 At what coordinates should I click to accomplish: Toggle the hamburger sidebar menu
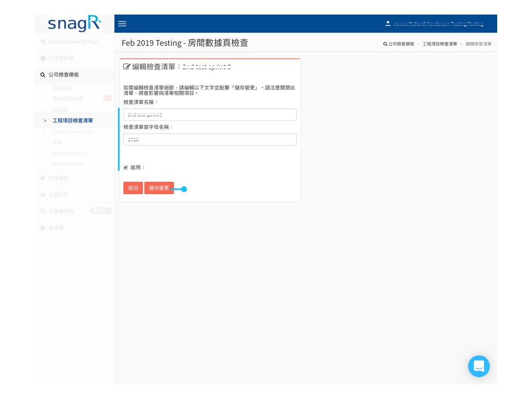[x=123, y=24]
